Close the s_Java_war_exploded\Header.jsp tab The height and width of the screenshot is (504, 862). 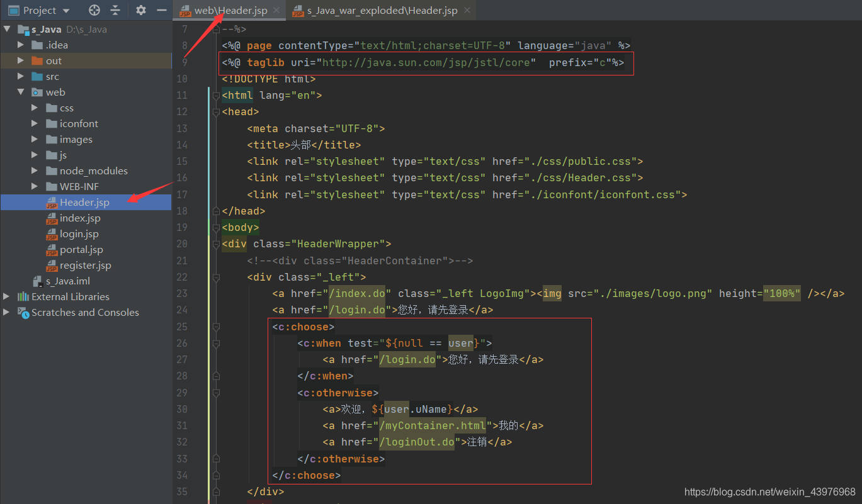point(467,11)
